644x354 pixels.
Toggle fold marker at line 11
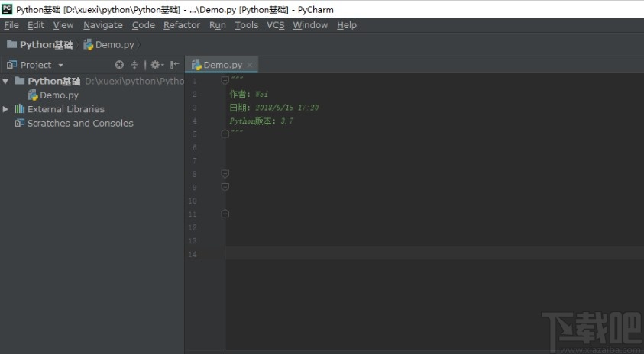tap(225, 214)
